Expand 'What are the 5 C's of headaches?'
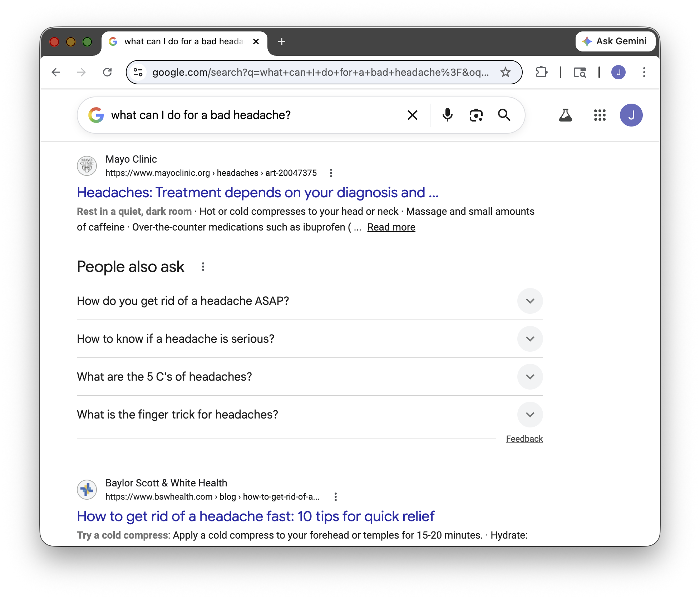Image resolution: width=700 pixels, height=599 pixels. point(530,377)
